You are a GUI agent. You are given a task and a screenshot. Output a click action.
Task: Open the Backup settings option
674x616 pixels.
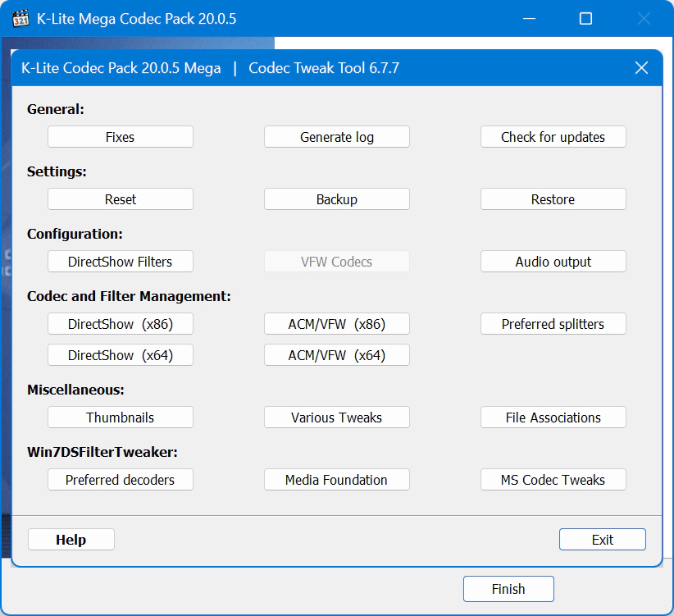click(x=336, y=199)
